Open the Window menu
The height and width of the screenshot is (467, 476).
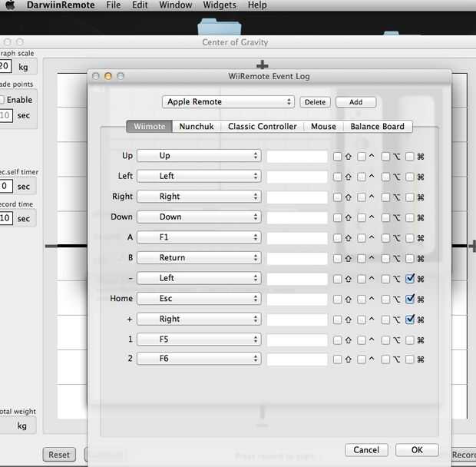176,5
